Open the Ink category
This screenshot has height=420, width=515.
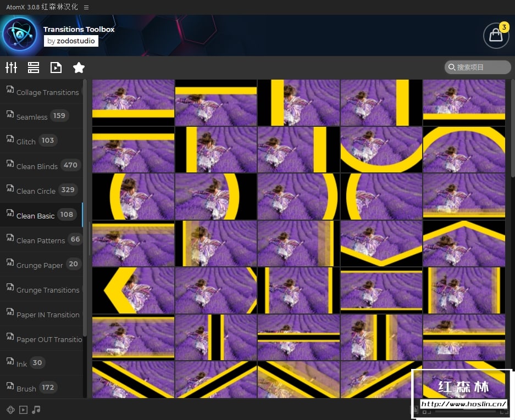coord(41,363)
